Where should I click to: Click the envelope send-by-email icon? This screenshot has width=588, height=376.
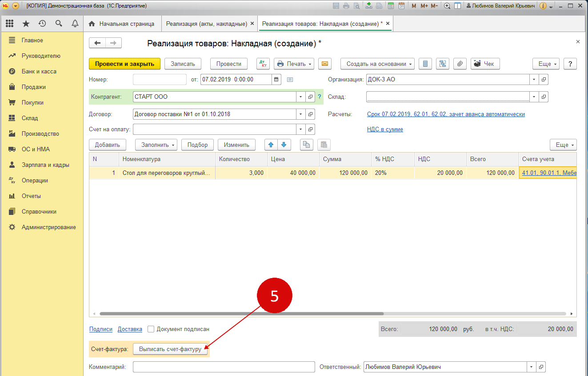[325, 64]
